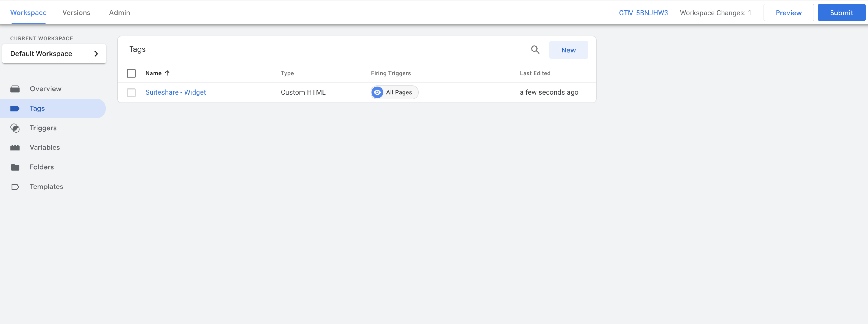Open the Suiteshare - Widget tag
The image size is (868, 324).
coord(176,92)
